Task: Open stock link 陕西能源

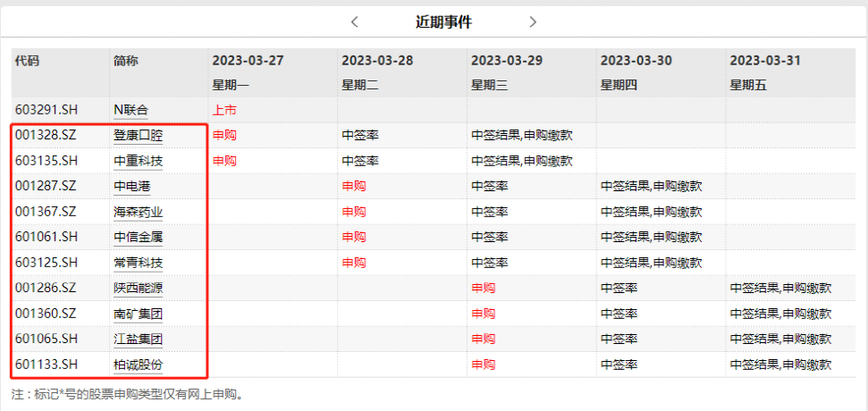Action: 138,289
